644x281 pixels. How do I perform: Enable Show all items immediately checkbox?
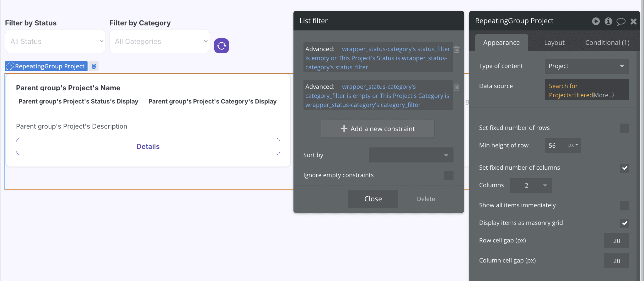(625, 206)
